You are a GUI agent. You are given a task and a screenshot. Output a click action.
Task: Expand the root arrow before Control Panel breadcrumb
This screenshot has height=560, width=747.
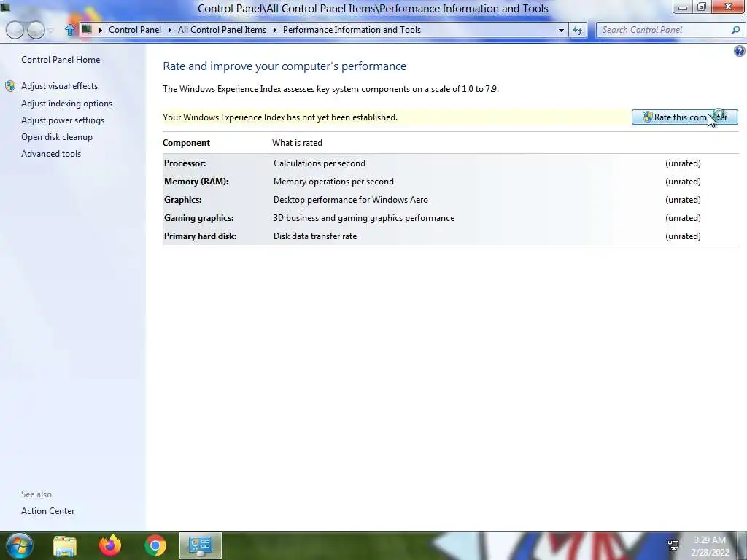[100, 30]
